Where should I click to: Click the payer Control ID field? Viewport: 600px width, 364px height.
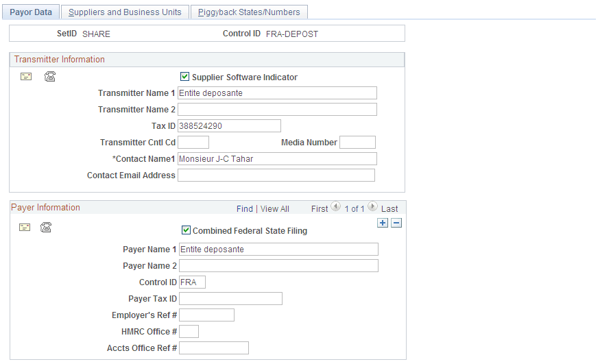coord(192,282)
